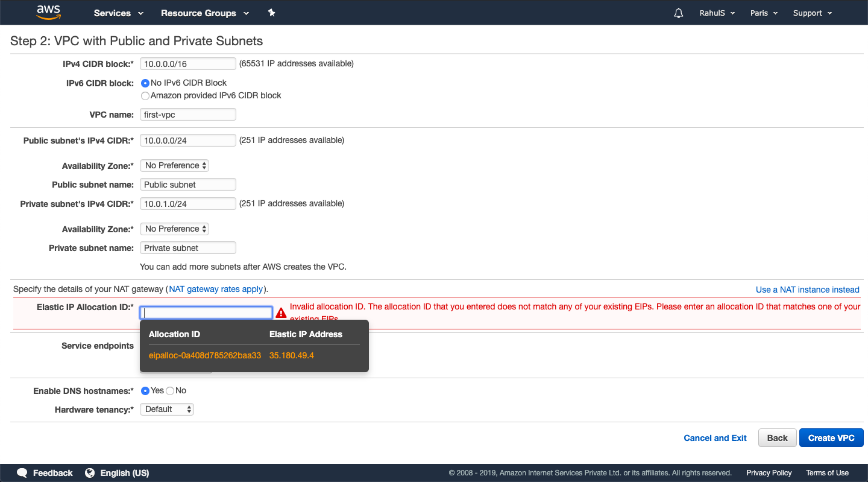
Task: Open the notifications bell
Action: click(x=678, y=12)
